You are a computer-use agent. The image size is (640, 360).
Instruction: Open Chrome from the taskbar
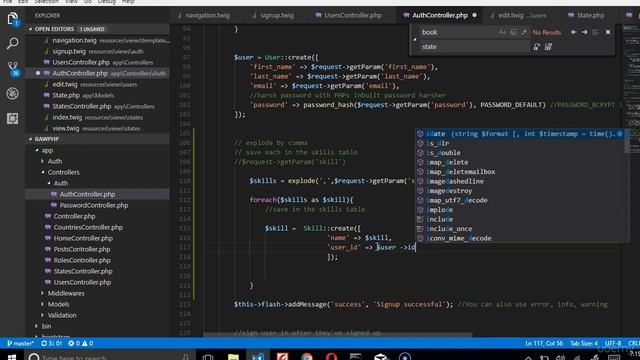click(307, 357)
